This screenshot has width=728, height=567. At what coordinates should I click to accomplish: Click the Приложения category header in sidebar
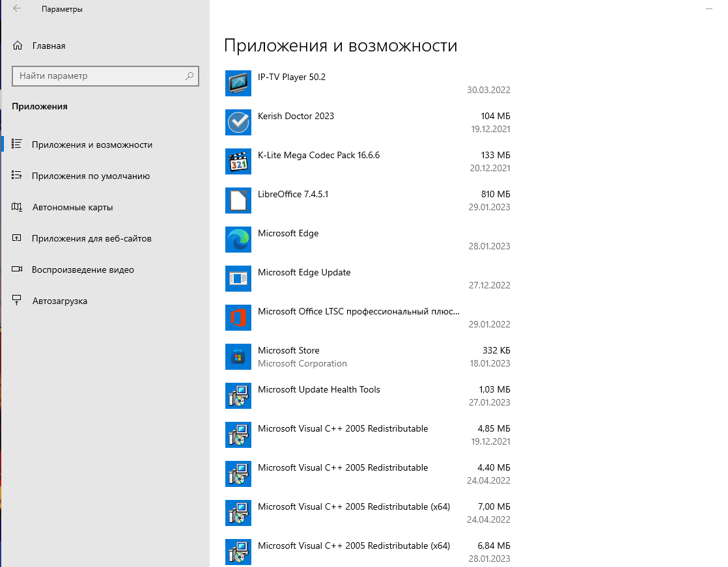pos(40,106)
